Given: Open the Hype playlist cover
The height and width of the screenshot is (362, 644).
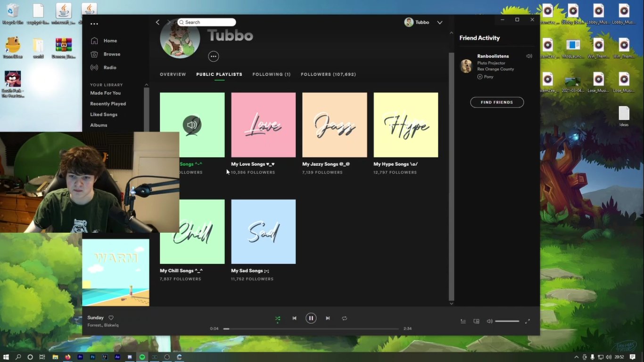Looking at the screenshot, I should 406,125.
